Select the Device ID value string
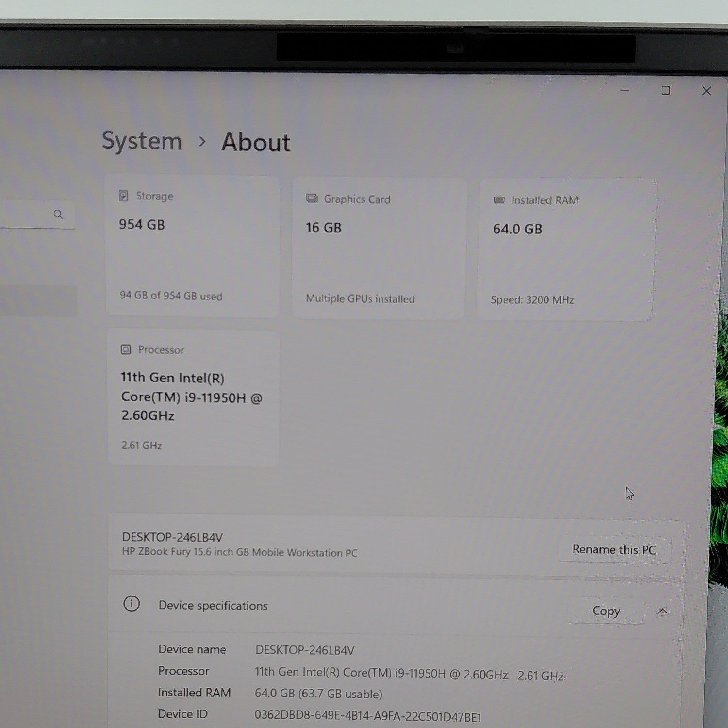Image resolution: width=728 pixels, height=728 pixels. (x=368, y=716)
